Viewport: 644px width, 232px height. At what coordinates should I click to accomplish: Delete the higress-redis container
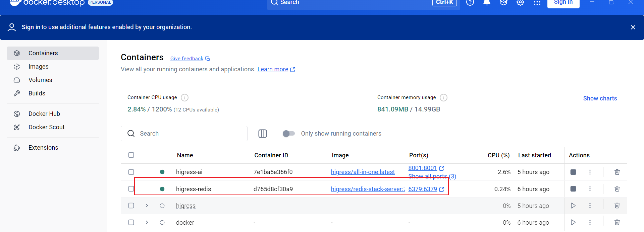pyautogui.click(x=617, y=189)
